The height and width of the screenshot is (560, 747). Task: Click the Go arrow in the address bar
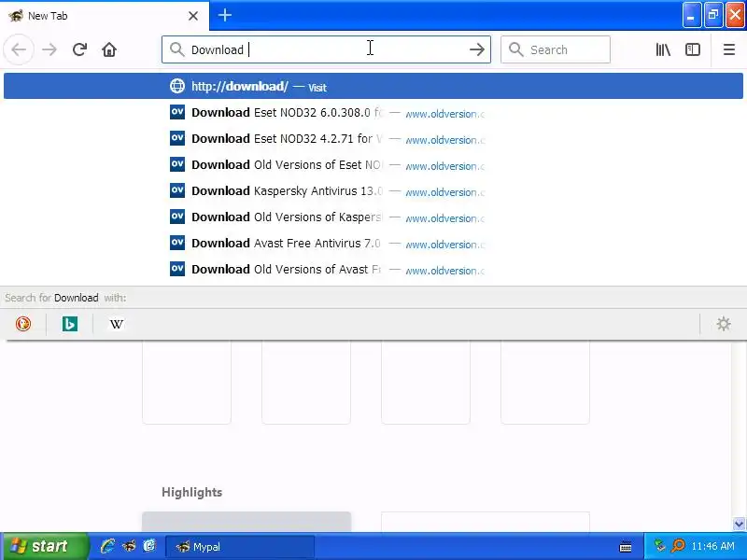click(476, 49)
